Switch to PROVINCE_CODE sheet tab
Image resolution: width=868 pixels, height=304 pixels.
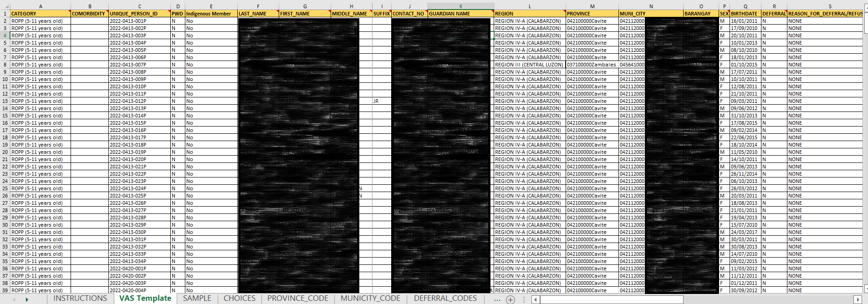click(x=298, y=299)
